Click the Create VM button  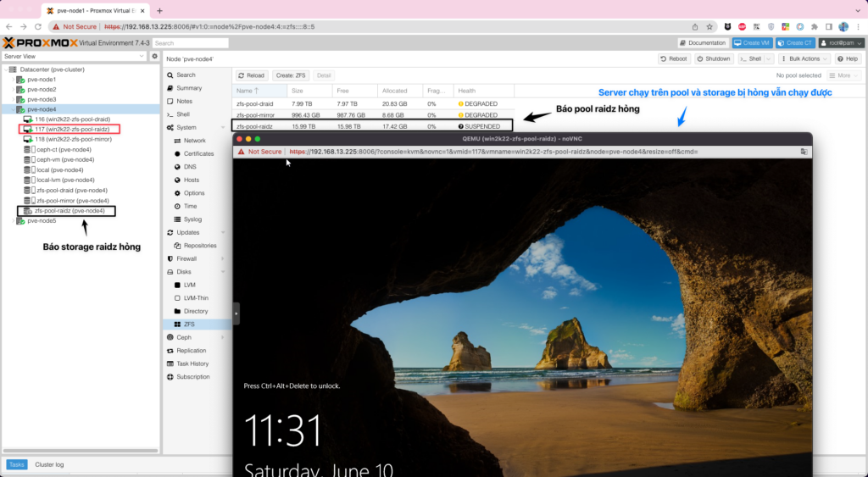tap(752, 43)
